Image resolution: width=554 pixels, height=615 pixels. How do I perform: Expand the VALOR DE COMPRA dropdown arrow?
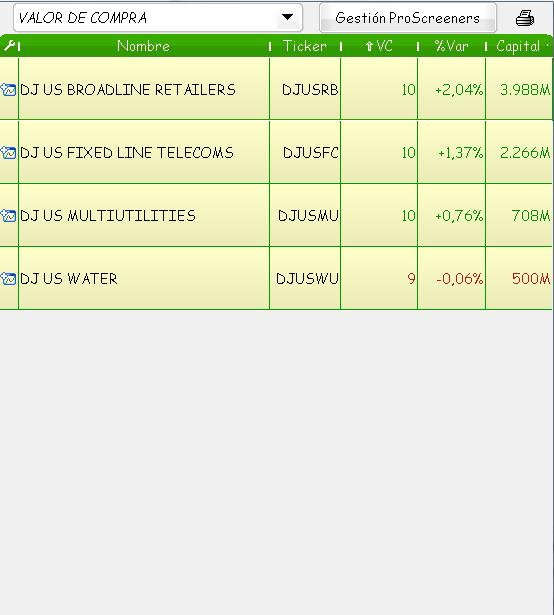click(x=288, y=18)
